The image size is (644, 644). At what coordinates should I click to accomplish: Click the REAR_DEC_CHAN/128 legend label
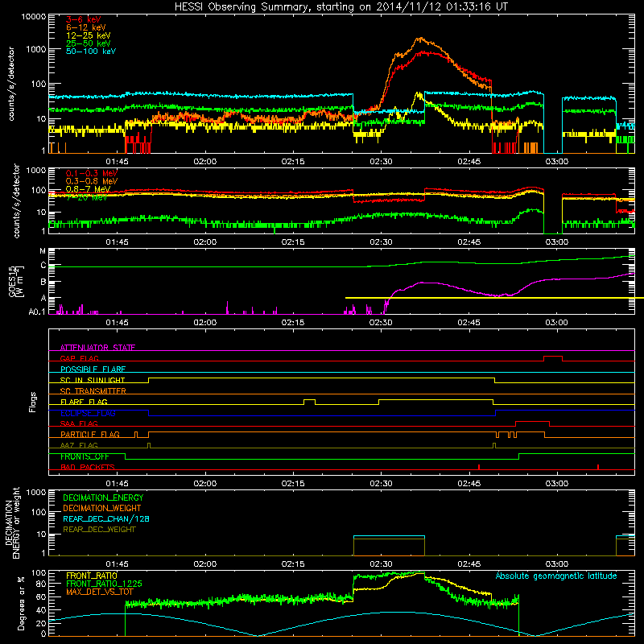pos(106,519)
